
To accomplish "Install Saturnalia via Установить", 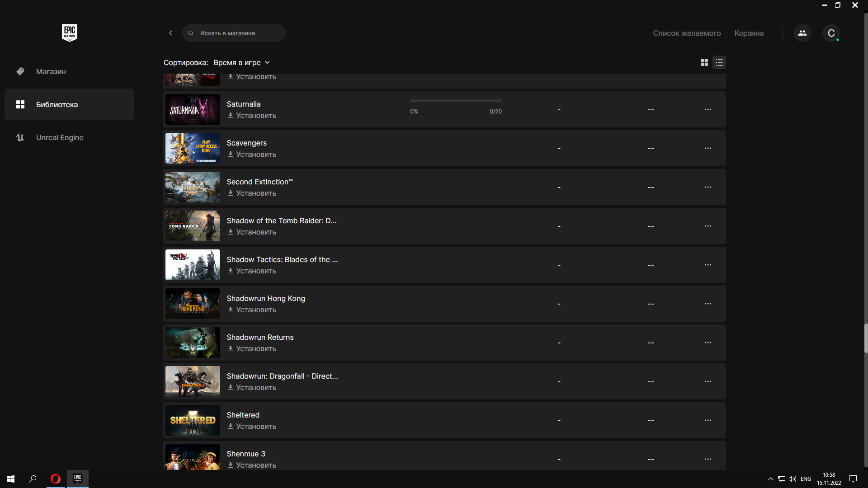I will click(x=252, y=116).
